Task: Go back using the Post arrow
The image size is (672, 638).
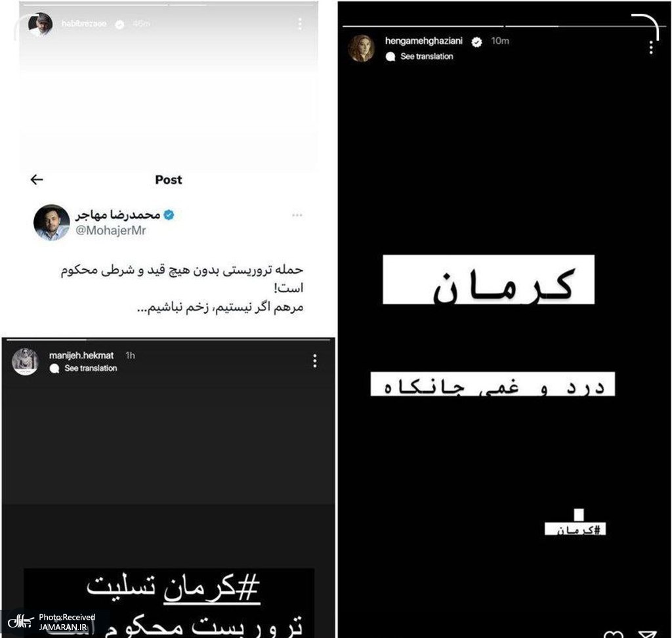Action: click(x=37, y=180)
